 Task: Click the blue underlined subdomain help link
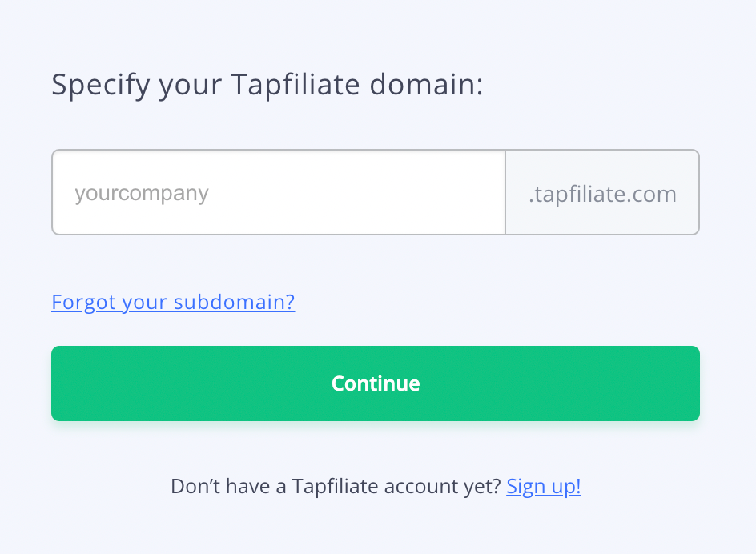pyautogui.click(x=173, y=302)
